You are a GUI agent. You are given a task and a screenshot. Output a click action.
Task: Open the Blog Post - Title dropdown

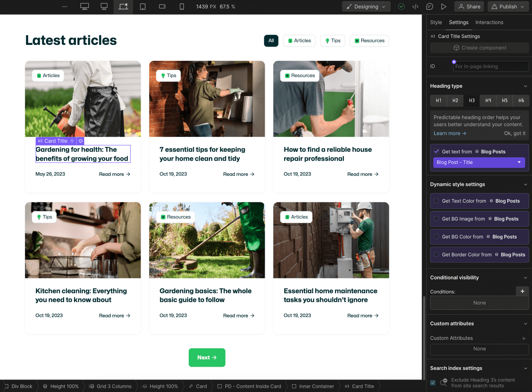pyautogui.click(x=479, y=162)
